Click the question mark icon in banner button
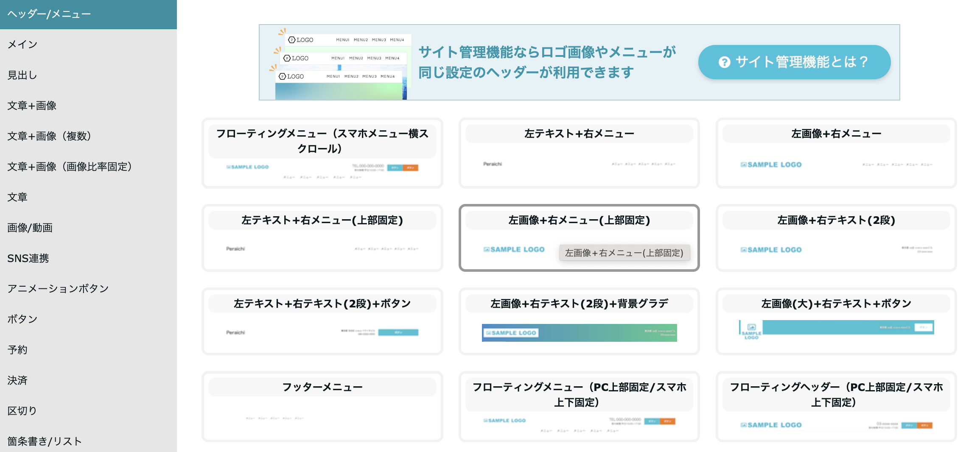This screenshot has height=452, width=980. pyautogui.click(x=724, y=62)
